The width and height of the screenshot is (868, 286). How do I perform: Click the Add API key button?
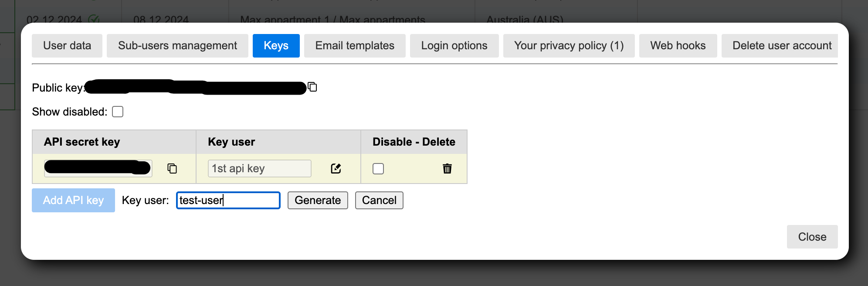(x=73, y=200)
